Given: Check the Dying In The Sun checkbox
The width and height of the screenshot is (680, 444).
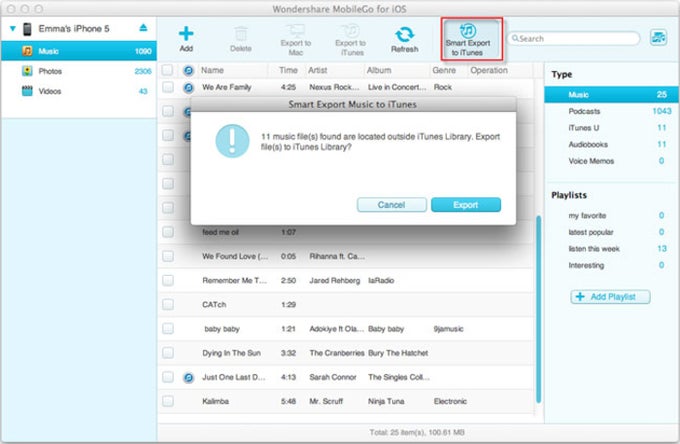Looking at the screenshot, I should 168,353.
